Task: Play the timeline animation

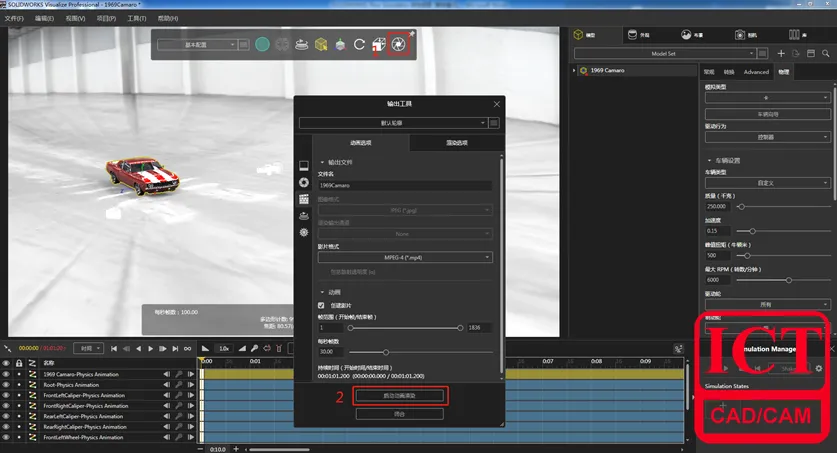Action: [x=151, y=348]
